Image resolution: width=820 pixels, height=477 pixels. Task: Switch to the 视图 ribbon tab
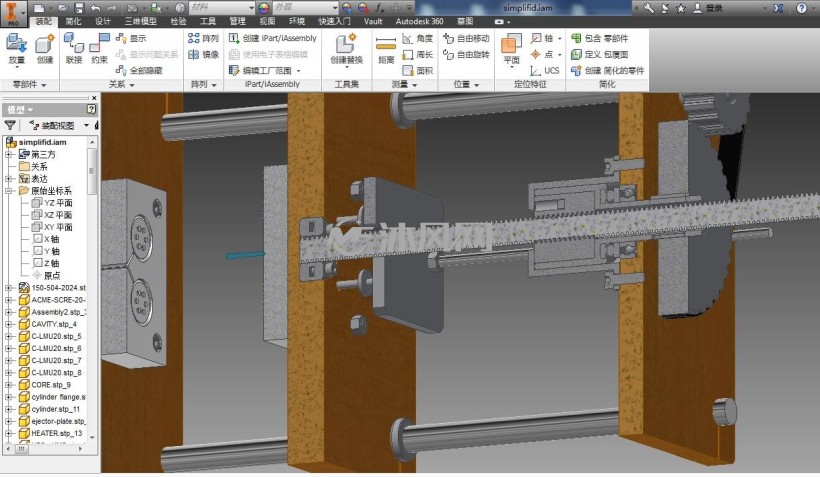pos(267,21)
